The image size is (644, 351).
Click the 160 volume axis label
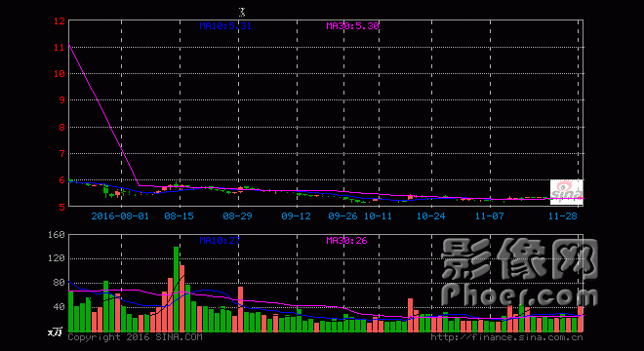tap(57, 234)
